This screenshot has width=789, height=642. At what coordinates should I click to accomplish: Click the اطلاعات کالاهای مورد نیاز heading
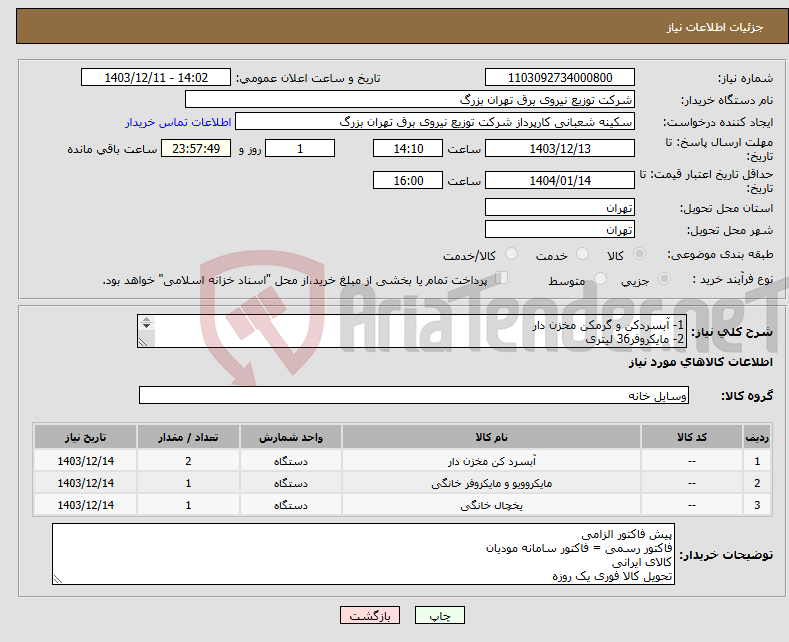pyautogui.click(x=701, y=362)
